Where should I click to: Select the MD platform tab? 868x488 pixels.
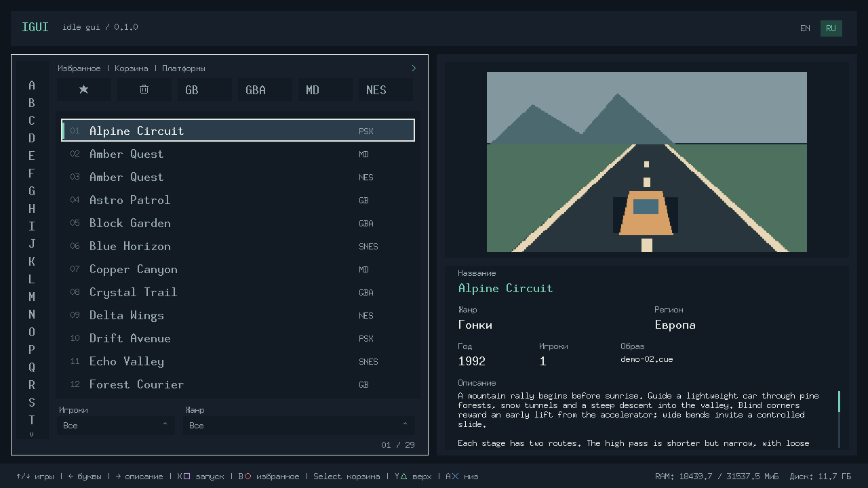325,89
